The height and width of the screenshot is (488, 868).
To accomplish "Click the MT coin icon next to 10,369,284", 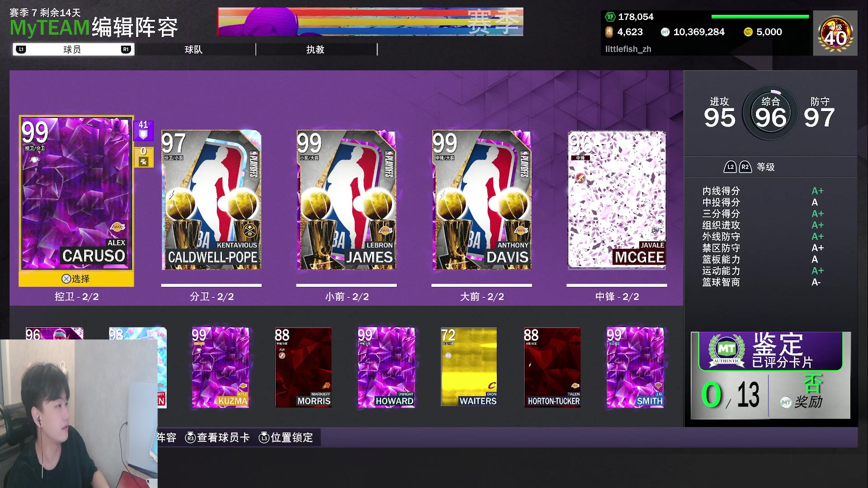I will click(665, 32).
